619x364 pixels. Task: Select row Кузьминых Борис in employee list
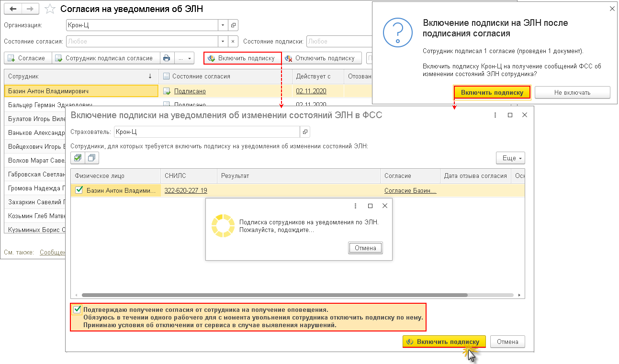click(x=35, y=230)
